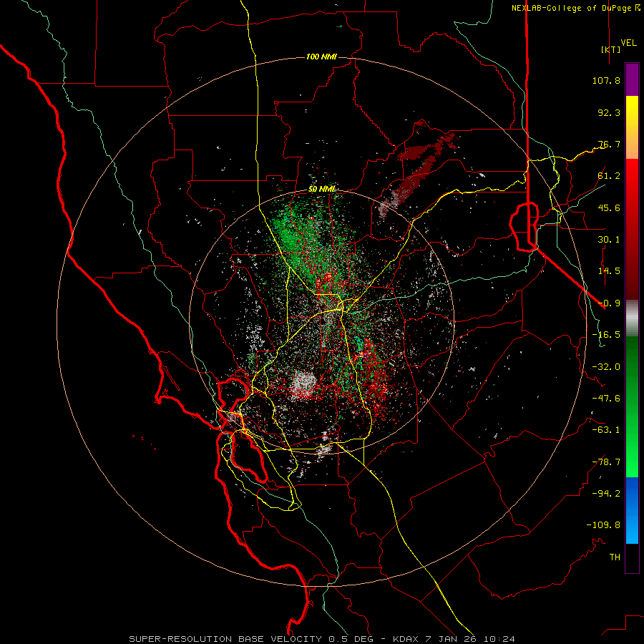Click the 100 NMI range ring label
This screenshot has height=644, width=644.
(x=321, y=57)
